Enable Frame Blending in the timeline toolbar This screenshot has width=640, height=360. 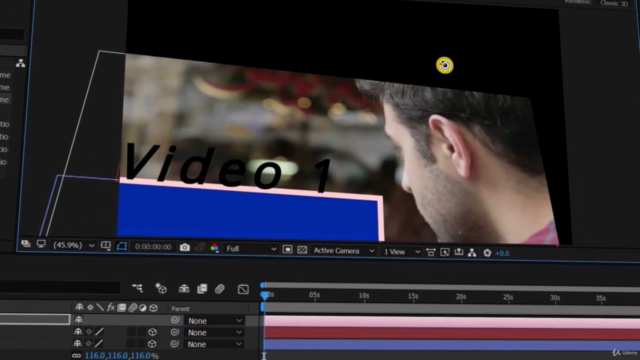[x=202, y=289]
